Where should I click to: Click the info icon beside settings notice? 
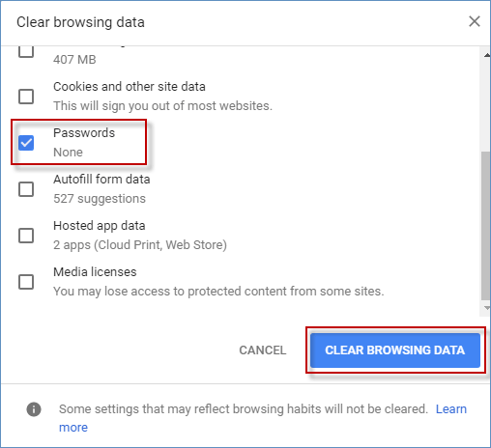coord(34,409)
